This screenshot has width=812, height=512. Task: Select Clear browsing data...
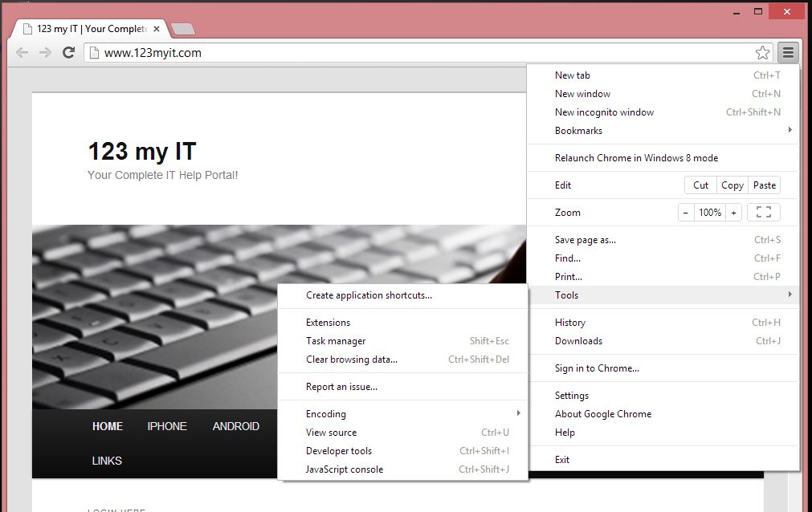pos(403,360)
